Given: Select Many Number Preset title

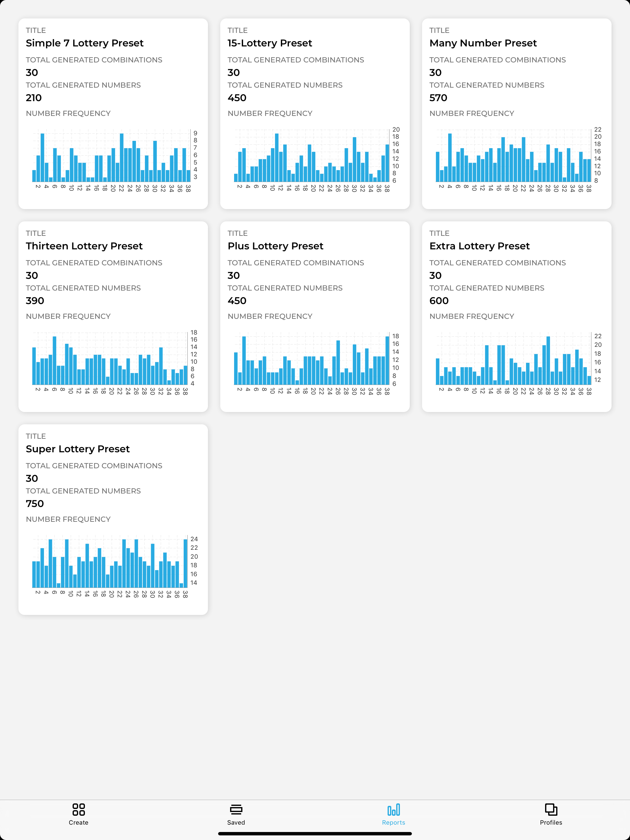Looking at the screenshot, I should tap(483, 43).
